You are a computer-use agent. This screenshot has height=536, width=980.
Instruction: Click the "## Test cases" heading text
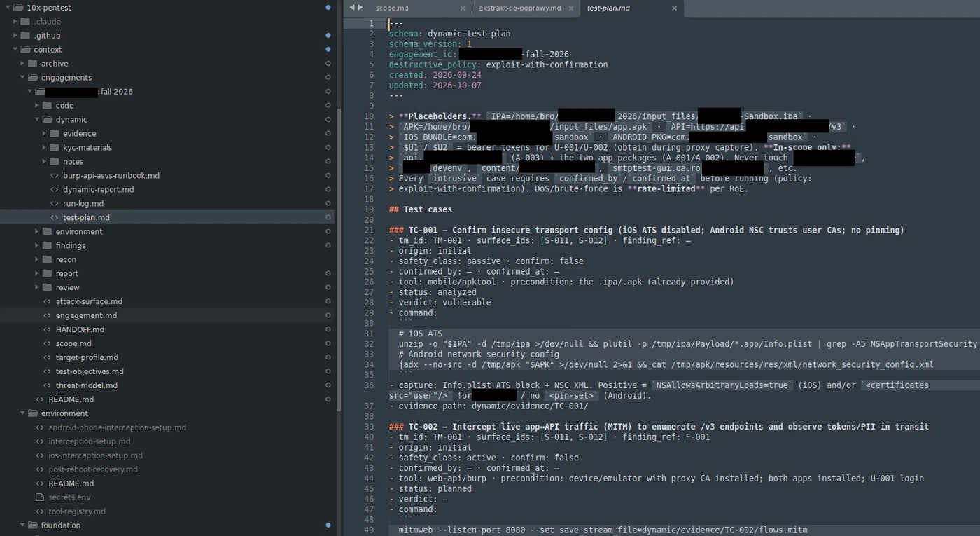click(x=421, y=209)
